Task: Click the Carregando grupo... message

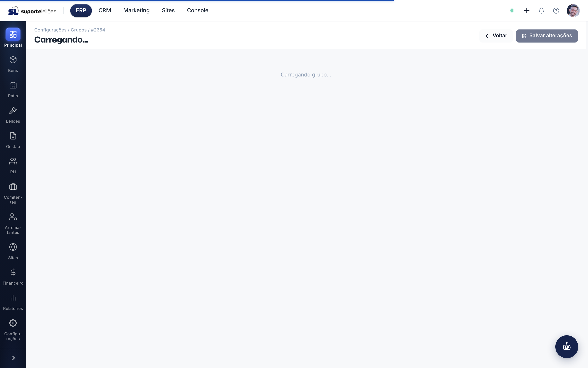Action: tap(306, 75)
